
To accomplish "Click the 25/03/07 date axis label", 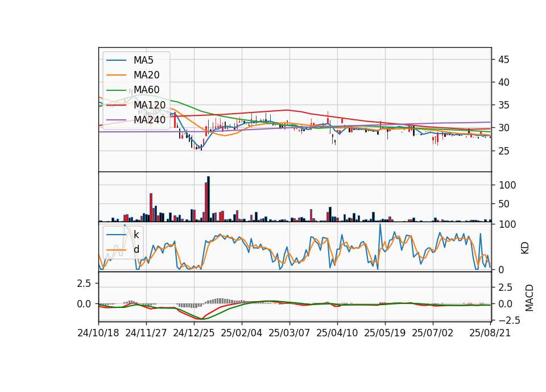I will (x=289, y=333).
